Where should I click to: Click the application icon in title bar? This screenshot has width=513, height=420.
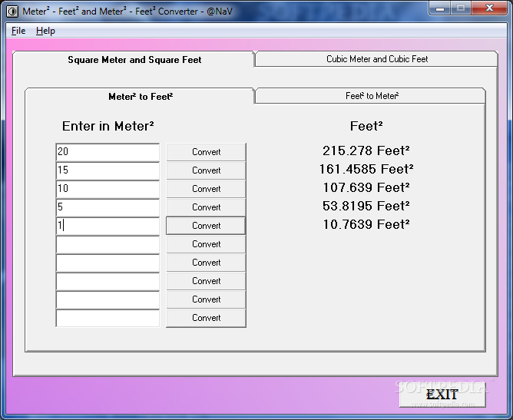point(12,12)
